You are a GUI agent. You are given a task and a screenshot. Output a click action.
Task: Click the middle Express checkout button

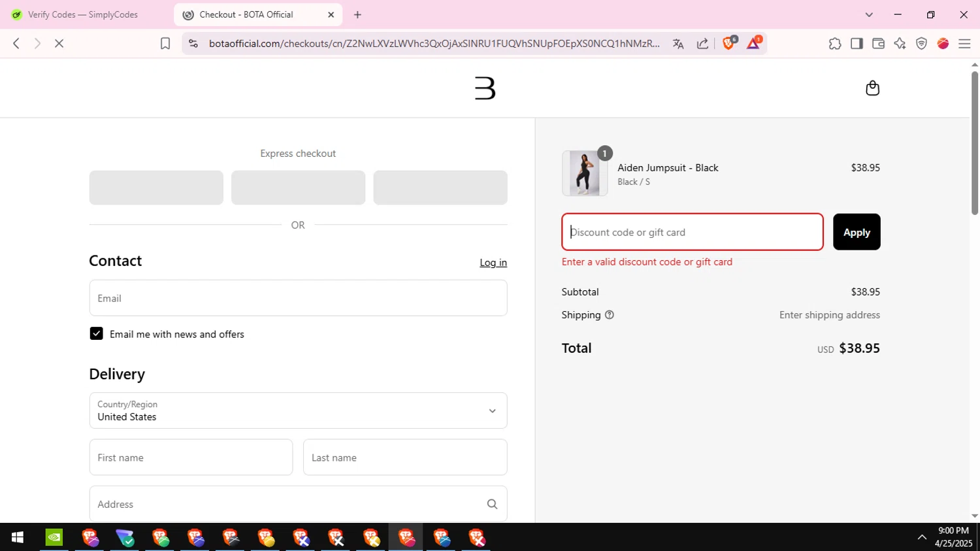click(x=298, y=188)
